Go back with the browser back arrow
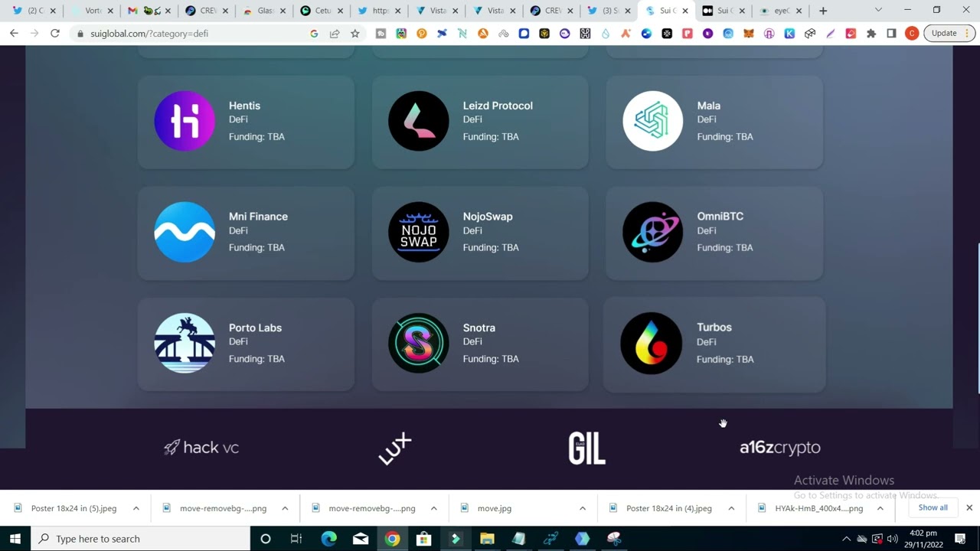 click(14, 34)
